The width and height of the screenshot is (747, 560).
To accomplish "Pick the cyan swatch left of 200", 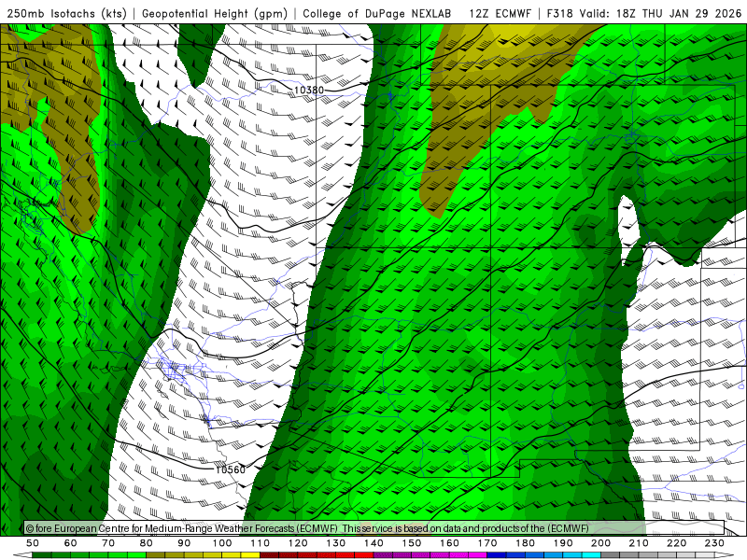I will pos(591,555).
